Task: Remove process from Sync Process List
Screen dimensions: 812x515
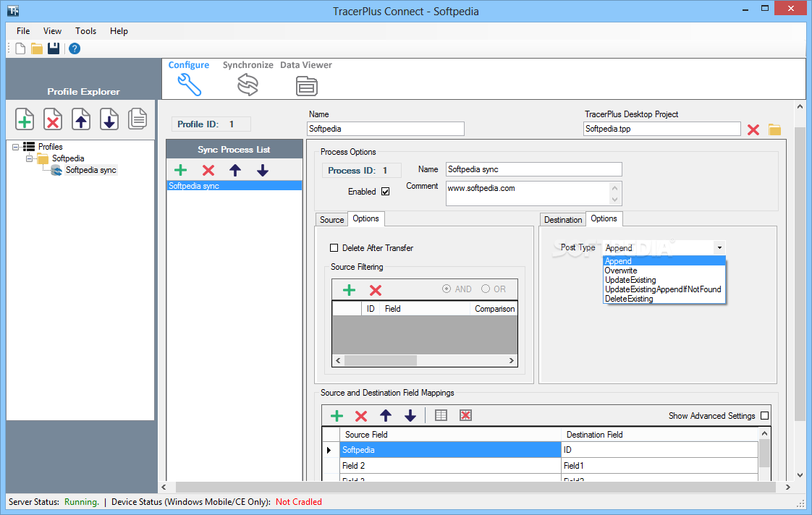Action: click(x=208, y=170)
